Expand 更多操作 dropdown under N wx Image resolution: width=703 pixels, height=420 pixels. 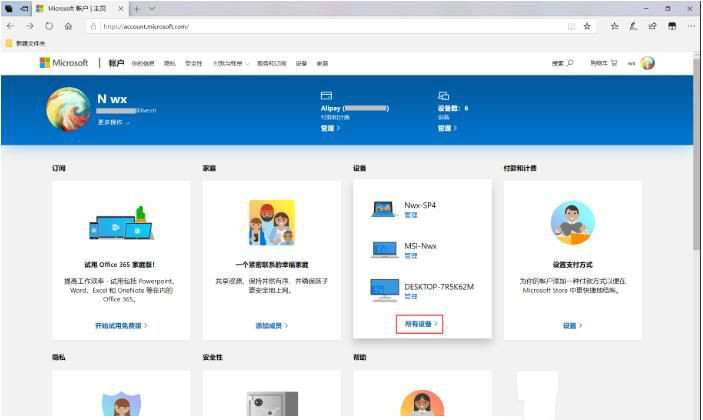[x=113, y=122]
